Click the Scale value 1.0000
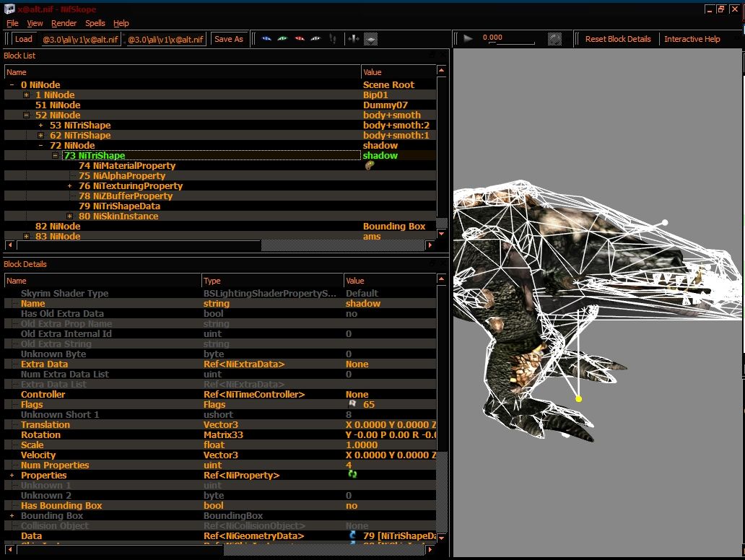Screen dimensions: 745x560 tap(362, 445)
